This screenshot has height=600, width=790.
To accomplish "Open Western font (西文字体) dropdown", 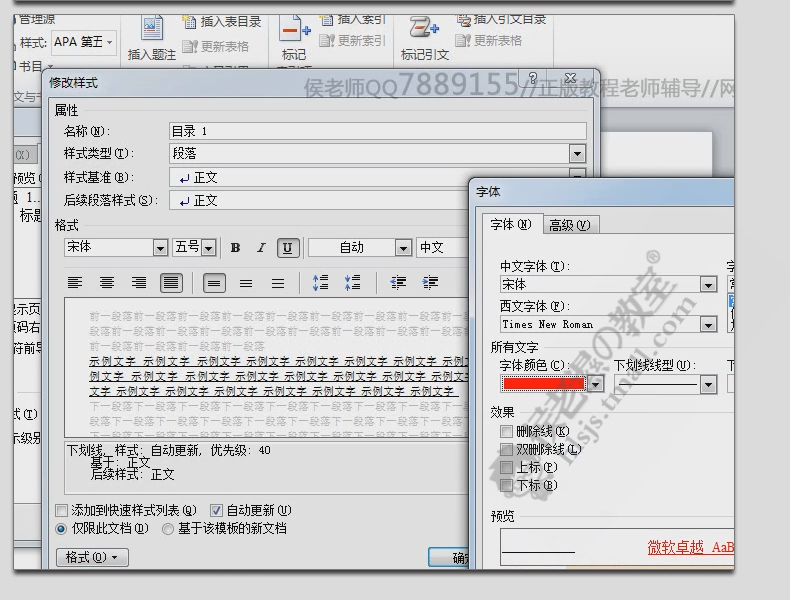I will click(708, 325).
